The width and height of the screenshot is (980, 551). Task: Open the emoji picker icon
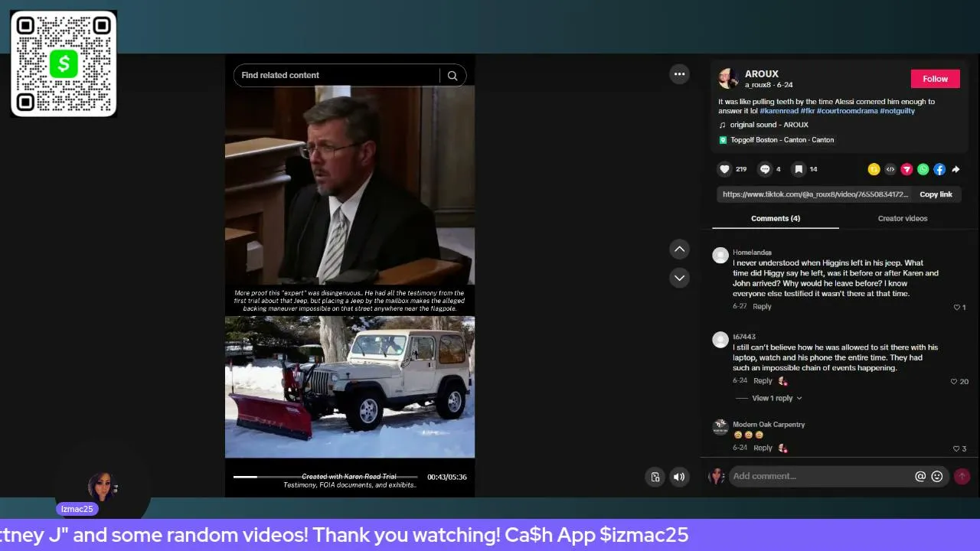pyautogui.click(x=937, y=476)
